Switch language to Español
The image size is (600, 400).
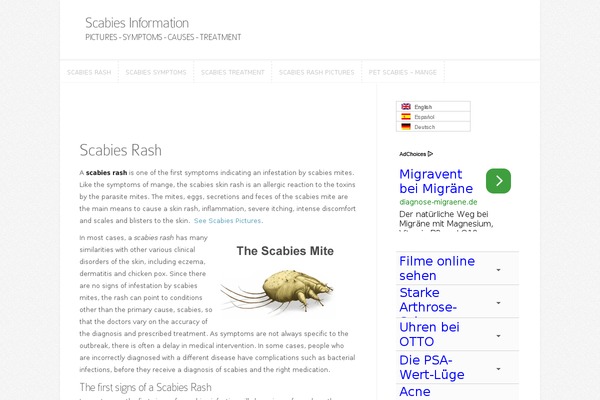tap(424, 117)
